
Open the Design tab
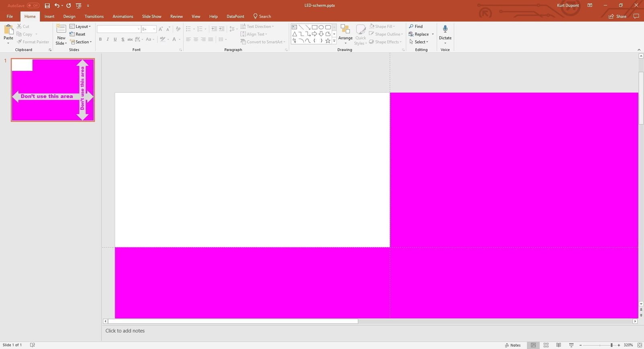pyautogui.click(x=69, y=17)
